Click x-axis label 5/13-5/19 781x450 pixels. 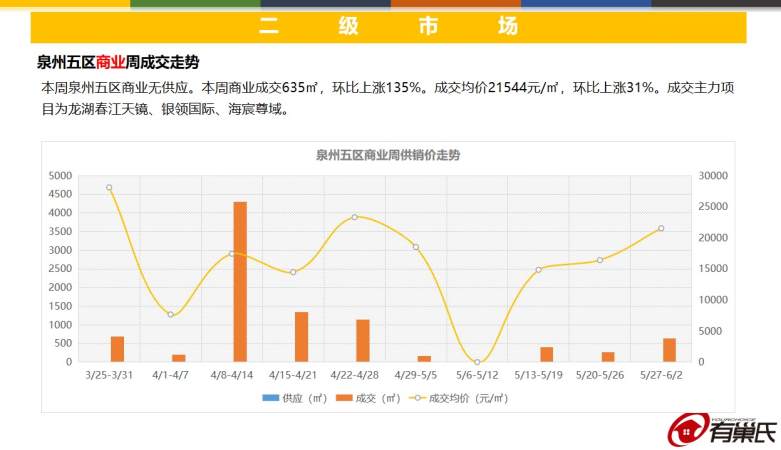click(538, 375)
